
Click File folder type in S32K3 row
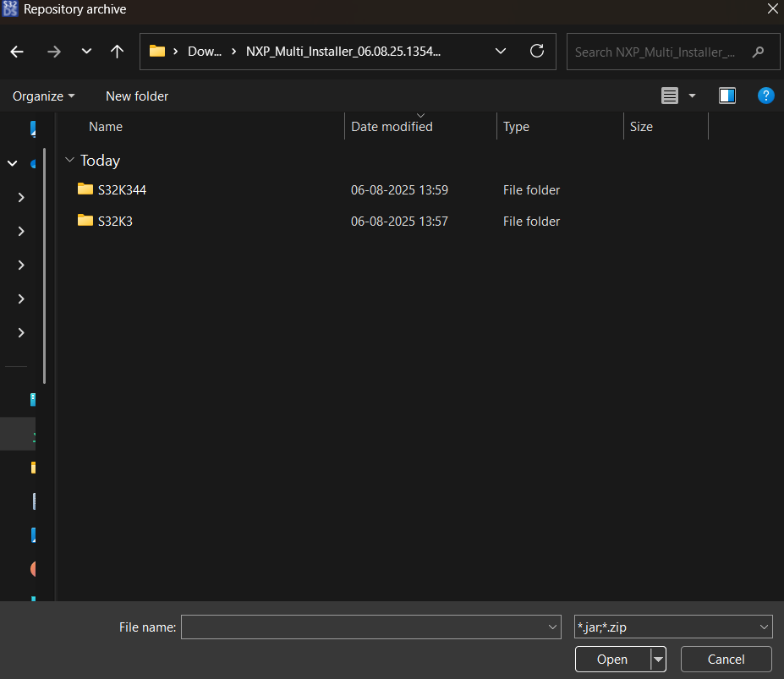(531, 221)
